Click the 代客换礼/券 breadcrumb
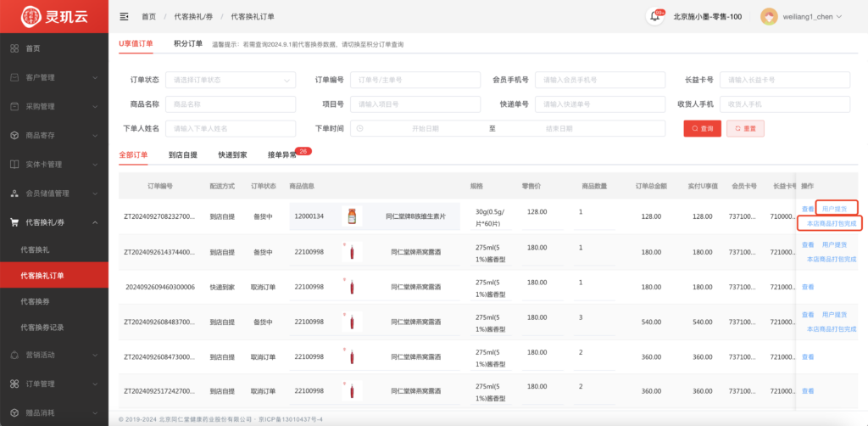Image resolution: width=868 pixels, height=426 pixels. [x=193, y=17]
